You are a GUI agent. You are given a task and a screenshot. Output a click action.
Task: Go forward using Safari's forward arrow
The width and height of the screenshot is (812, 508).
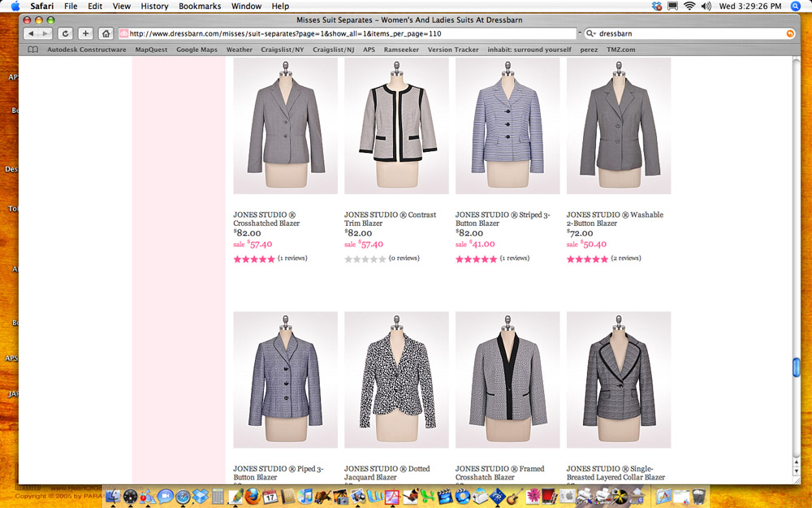pos(45,33)
